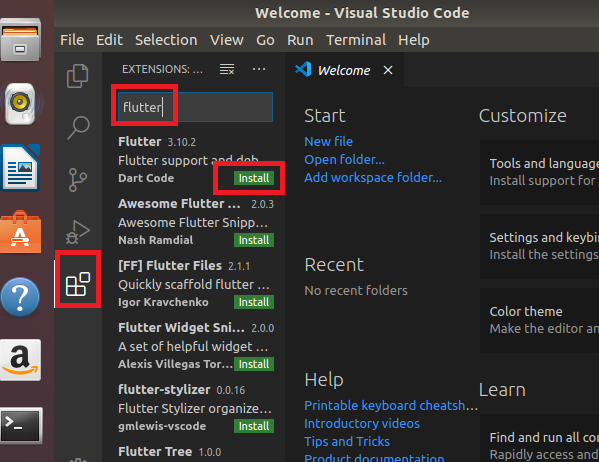Image resolution: width=599 pixels, height=462 pixels.
Task: Open Extensions panel more actions menu
Action: (259, 69)
